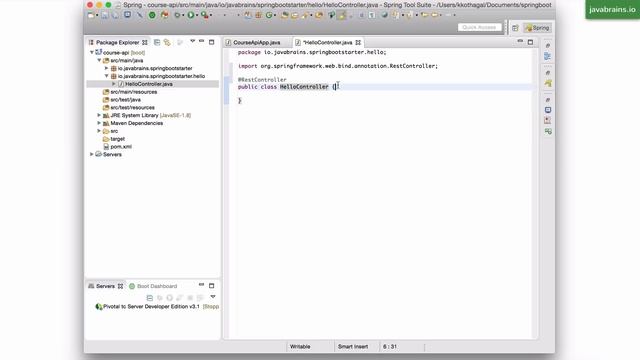This screenshot has height=360, width=640.
Task: Collapse the src/main/java folder
Action: tap(99, 60)
